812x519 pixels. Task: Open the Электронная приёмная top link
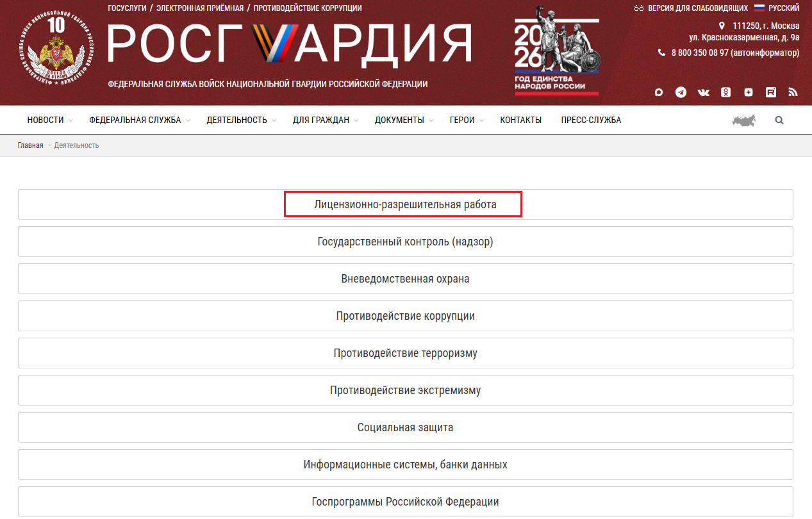point(200,8)
